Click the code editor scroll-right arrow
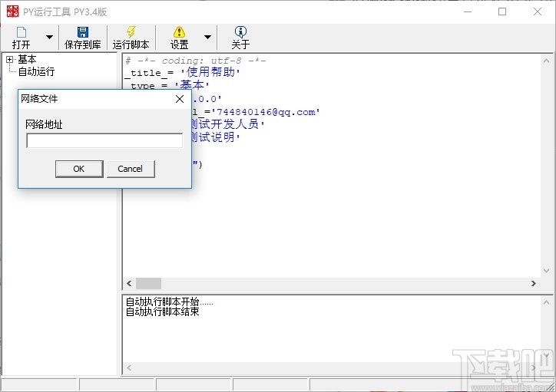The height and width of the screenshot is (392, 556). (x=533, y=283)
